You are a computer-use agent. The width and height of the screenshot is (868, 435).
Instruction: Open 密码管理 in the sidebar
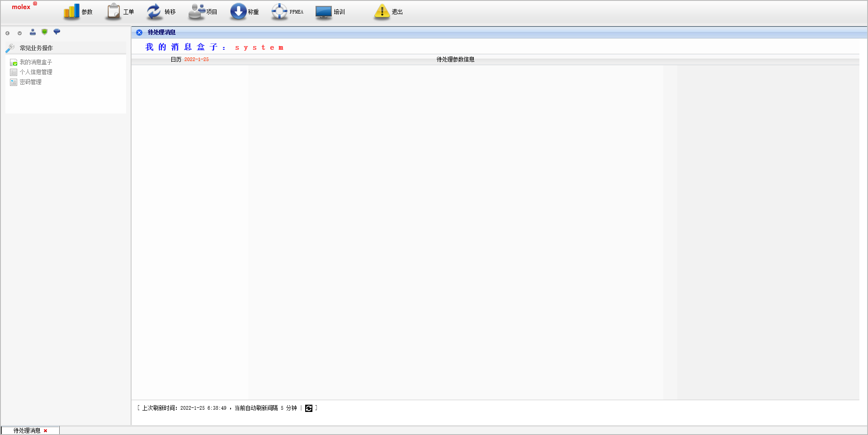click(x=30, y=82)
